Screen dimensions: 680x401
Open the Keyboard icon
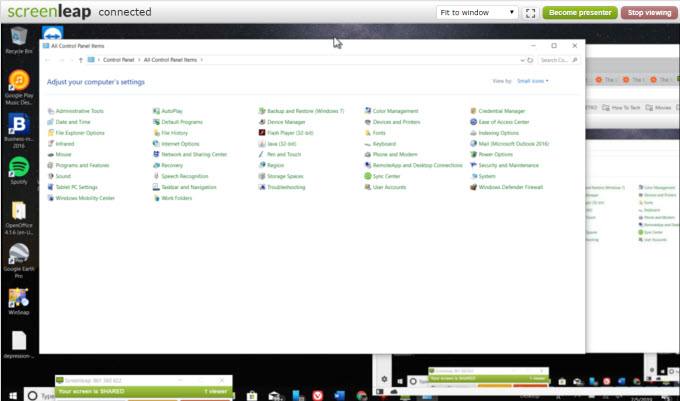coord(368,143)
